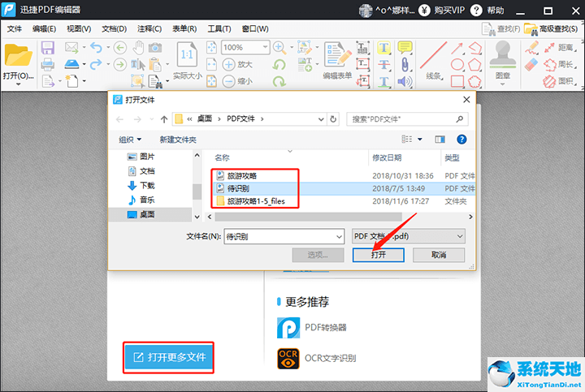The width and height of the screenshot is (585, 392).
Task: Open the 编辑(E) menu
Action: click(x=44, y=28)
